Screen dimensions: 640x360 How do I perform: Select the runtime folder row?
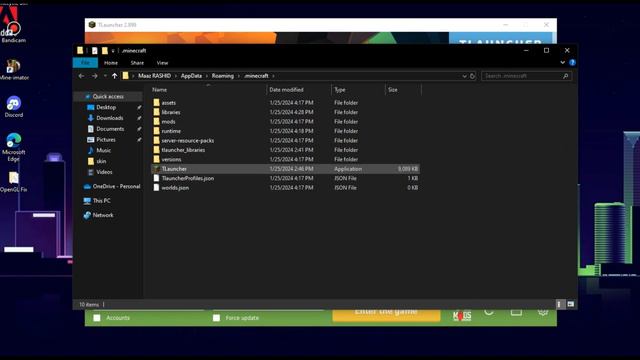[285, 131]
